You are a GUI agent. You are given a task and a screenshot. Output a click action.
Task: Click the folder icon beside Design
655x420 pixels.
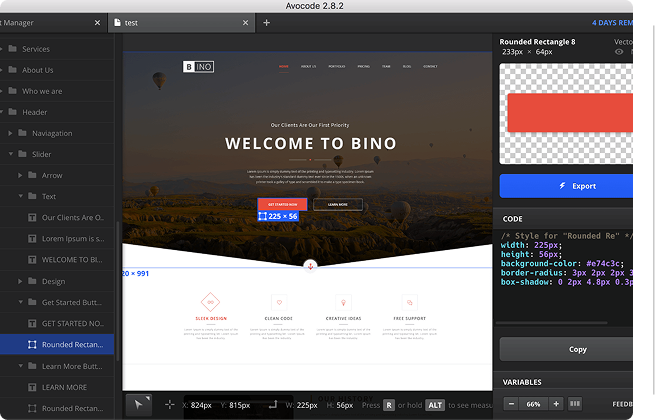click(x=32, y=281)
